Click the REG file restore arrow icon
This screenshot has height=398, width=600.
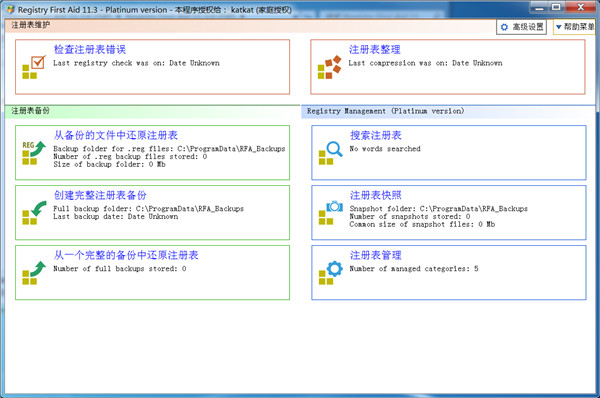pyautogui.click(x=34, y=153)
